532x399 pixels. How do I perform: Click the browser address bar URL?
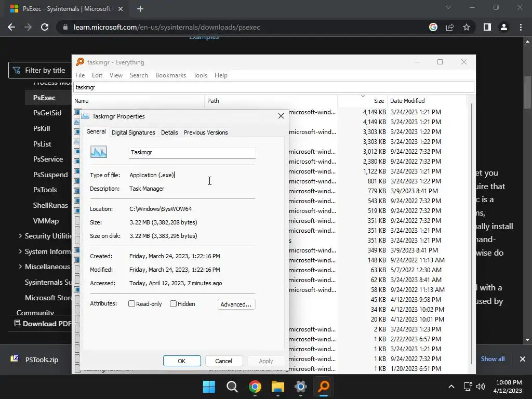coord(167,27)
